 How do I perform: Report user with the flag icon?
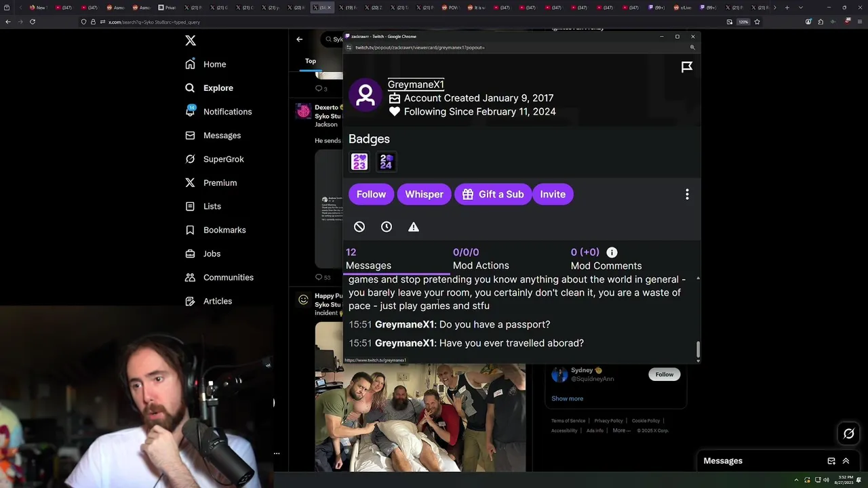point(687,66)
